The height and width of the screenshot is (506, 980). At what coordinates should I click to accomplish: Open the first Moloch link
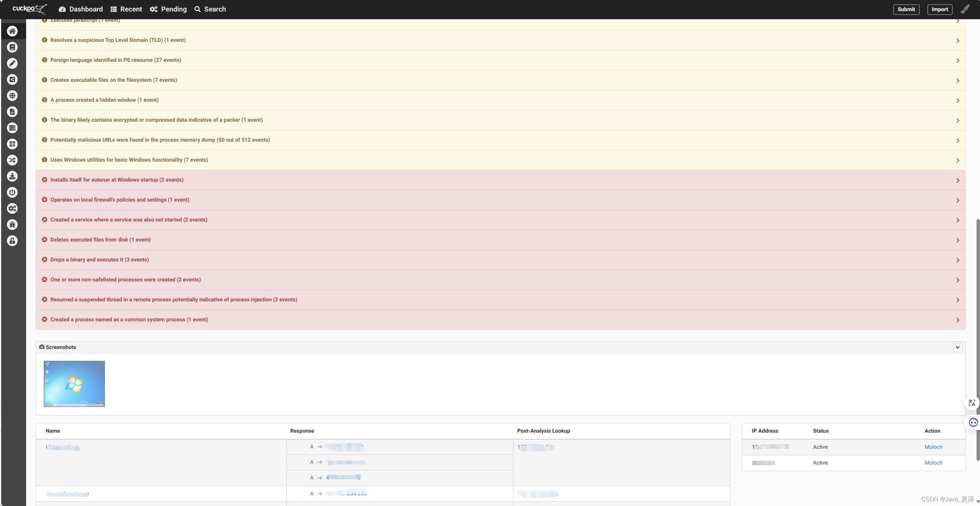click(934, 447)
